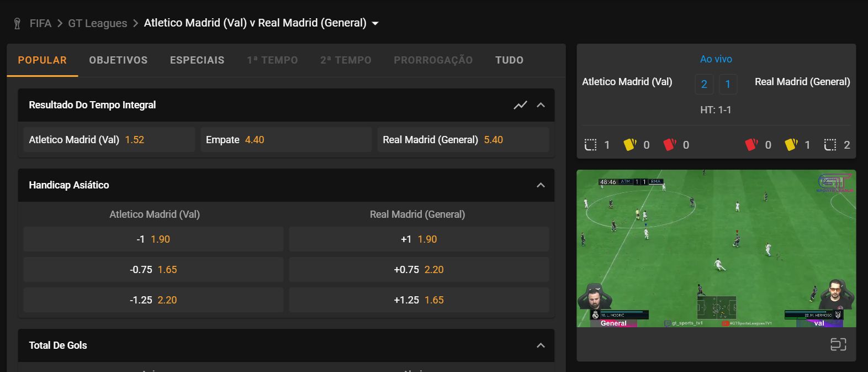Click Atletico Madrid's corner kick icon

coord(591,144)
